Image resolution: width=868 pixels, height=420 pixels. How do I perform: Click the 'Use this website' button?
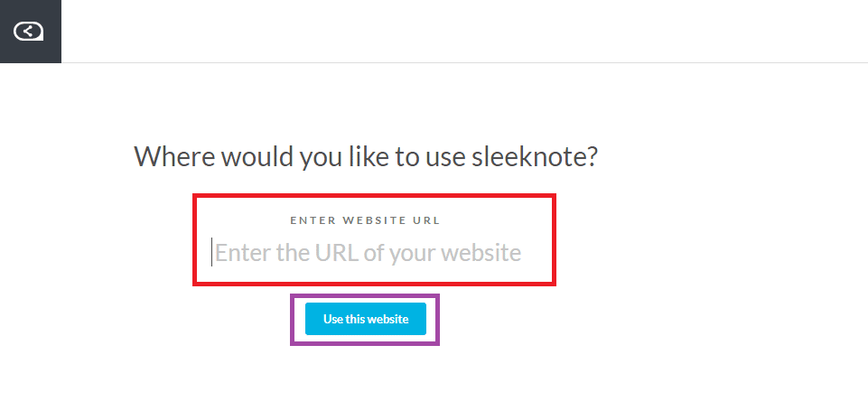(366, 319)
